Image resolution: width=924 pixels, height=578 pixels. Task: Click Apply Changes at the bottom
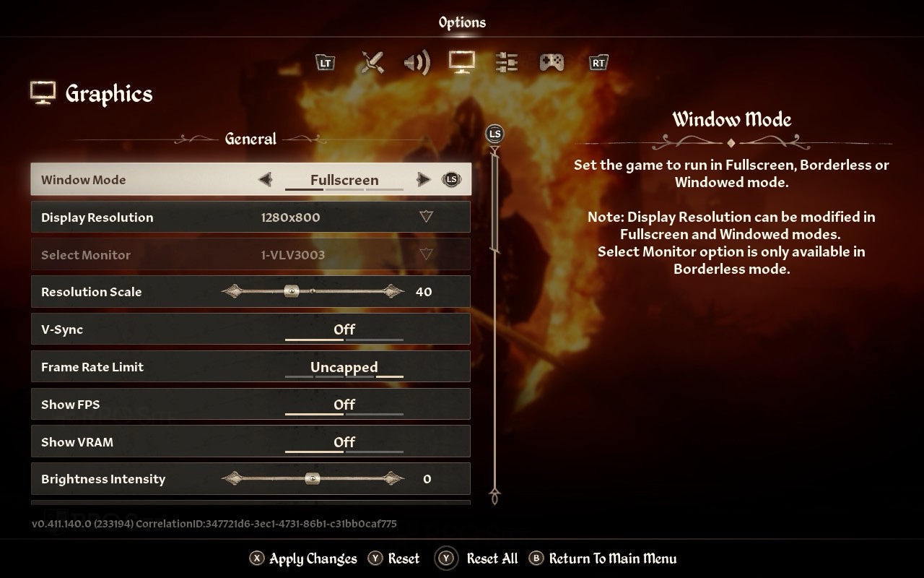(x=303, y=558)
